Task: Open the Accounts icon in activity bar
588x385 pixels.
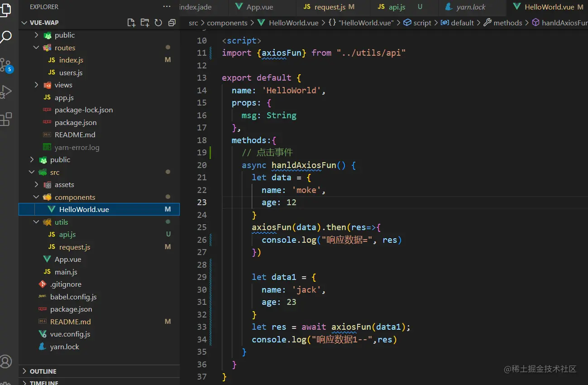Action: [5, 361]
